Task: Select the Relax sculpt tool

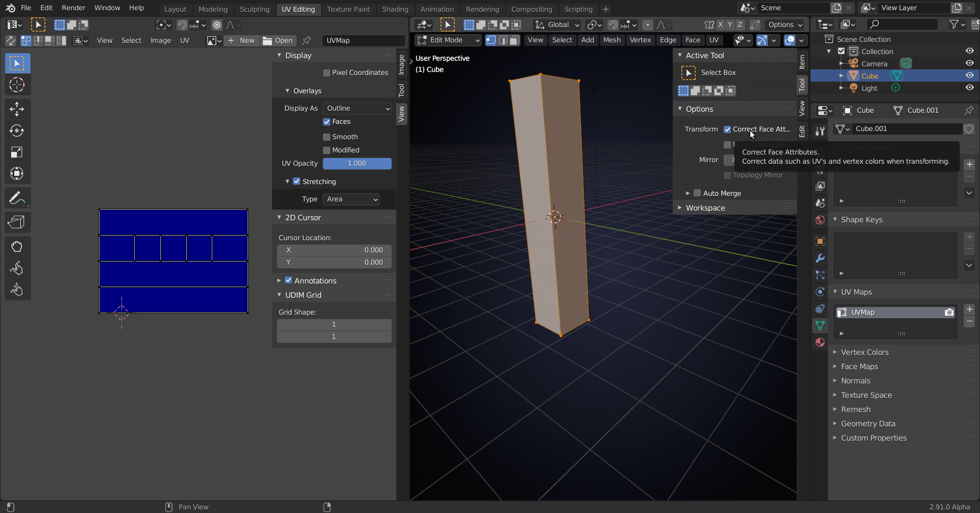Action: click(17, 268)
